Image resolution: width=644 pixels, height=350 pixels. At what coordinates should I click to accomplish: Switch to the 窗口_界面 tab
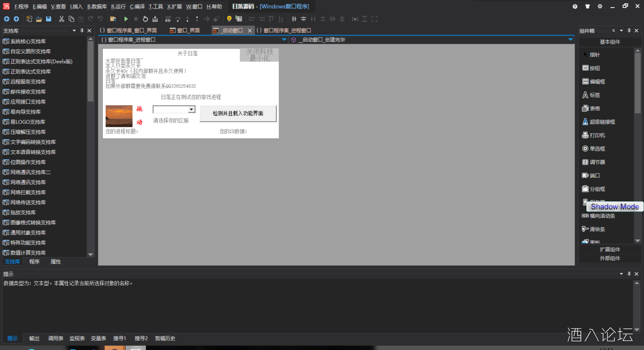click(185, 31)
